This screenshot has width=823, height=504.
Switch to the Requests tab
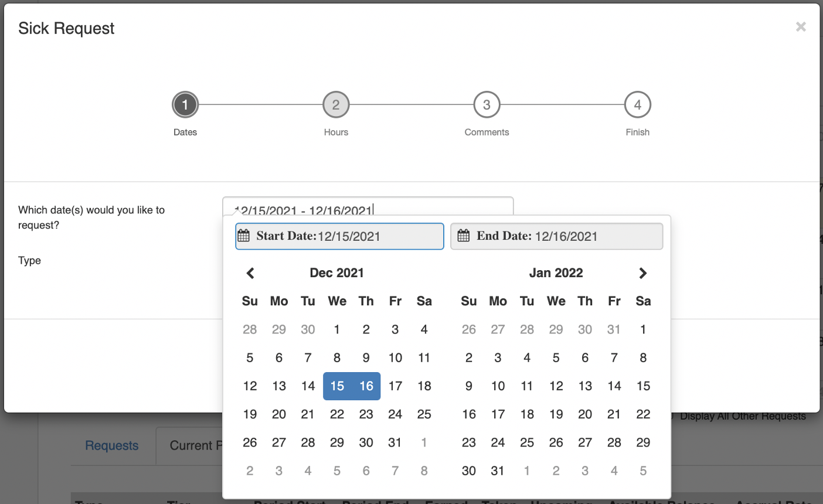(112, 445)
